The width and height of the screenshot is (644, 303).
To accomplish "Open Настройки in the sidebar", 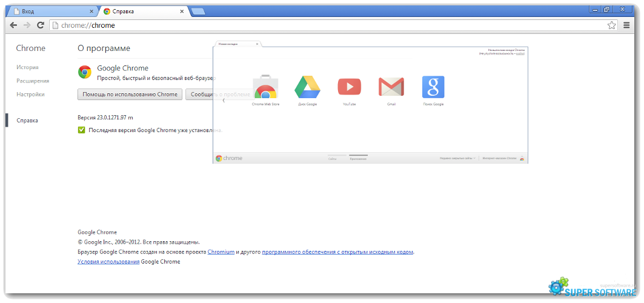I will (30, 95).
